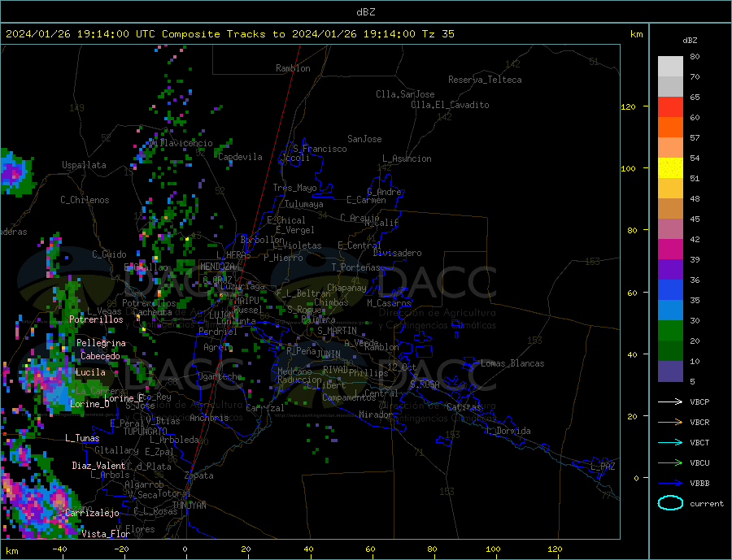Click the 'TUNUYAN' map label

[189, 506]
